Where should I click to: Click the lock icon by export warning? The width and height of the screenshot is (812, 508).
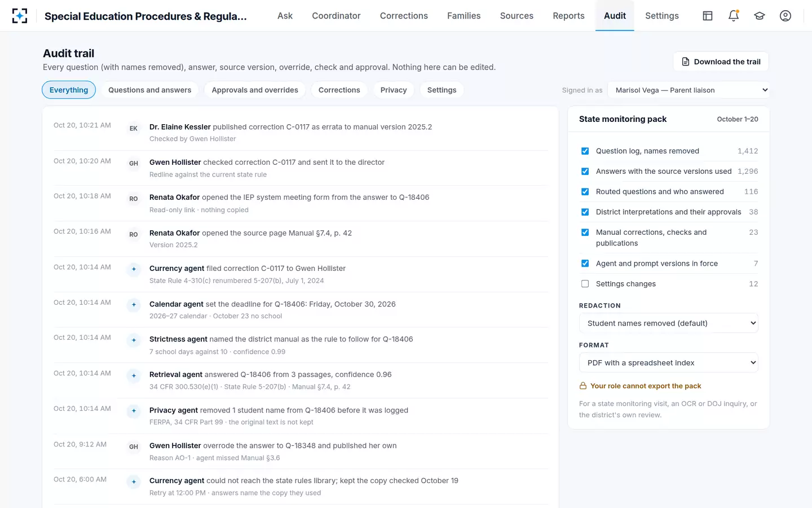coord(583,386)
